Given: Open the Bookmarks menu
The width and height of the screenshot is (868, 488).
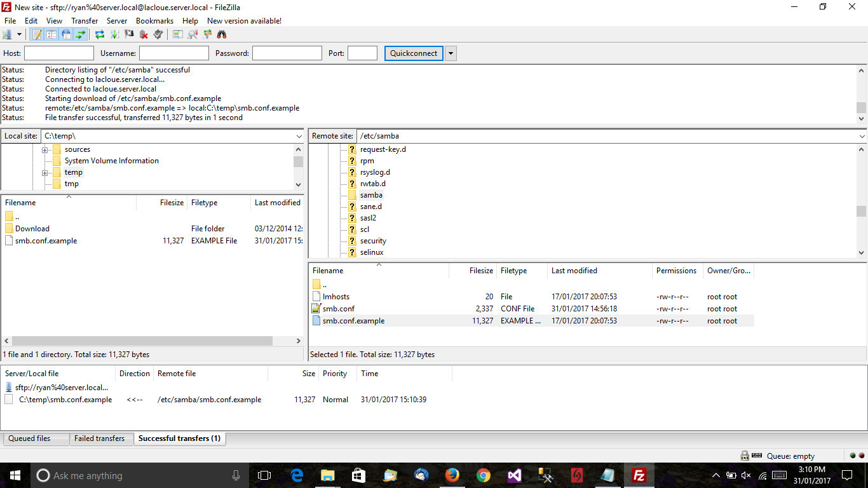Looking at the screenshot, I should [154, 21].
